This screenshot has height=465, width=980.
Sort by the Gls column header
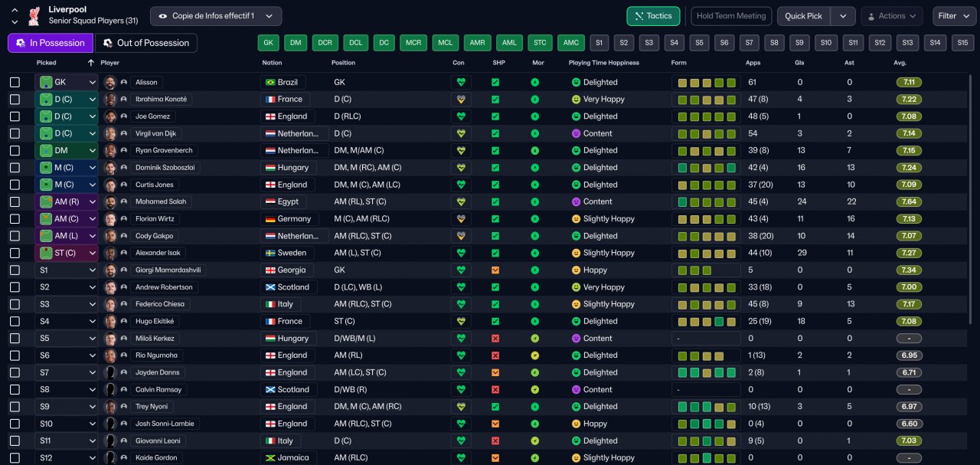click(x=801, y=63)
